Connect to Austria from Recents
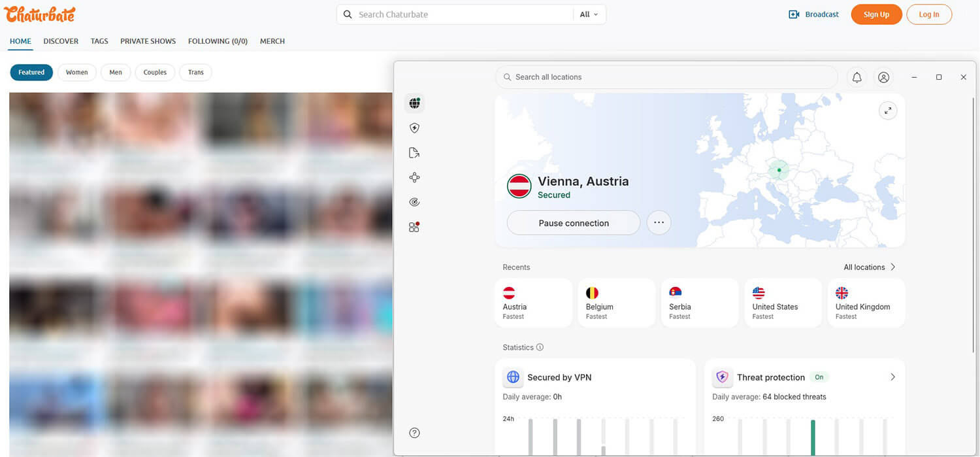This screenshot has height=457, width=980. pyautogui.click(x=534, y=303)
